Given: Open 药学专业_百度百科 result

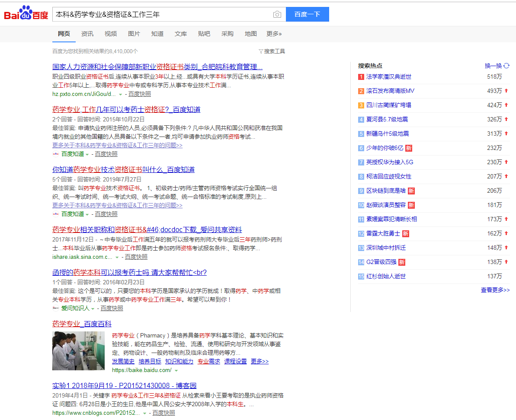Looking at the screenshot, I should (x=82, y=324).
